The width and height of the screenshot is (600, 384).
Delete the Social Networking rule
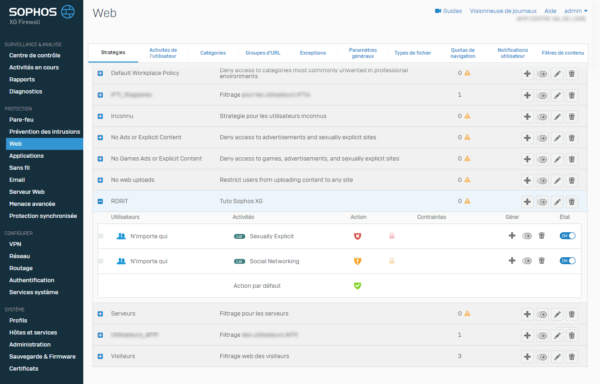point(541,260)
